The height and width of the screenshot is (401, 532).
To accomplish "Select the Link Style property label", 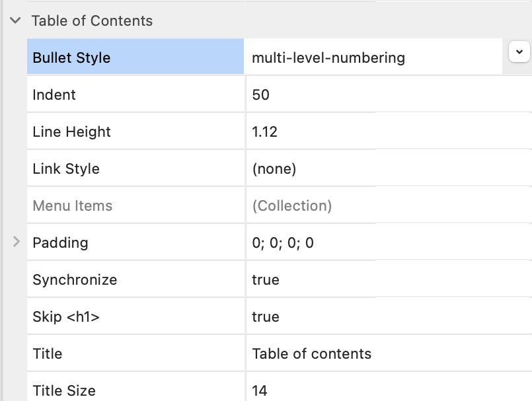I will pos(66,168).
